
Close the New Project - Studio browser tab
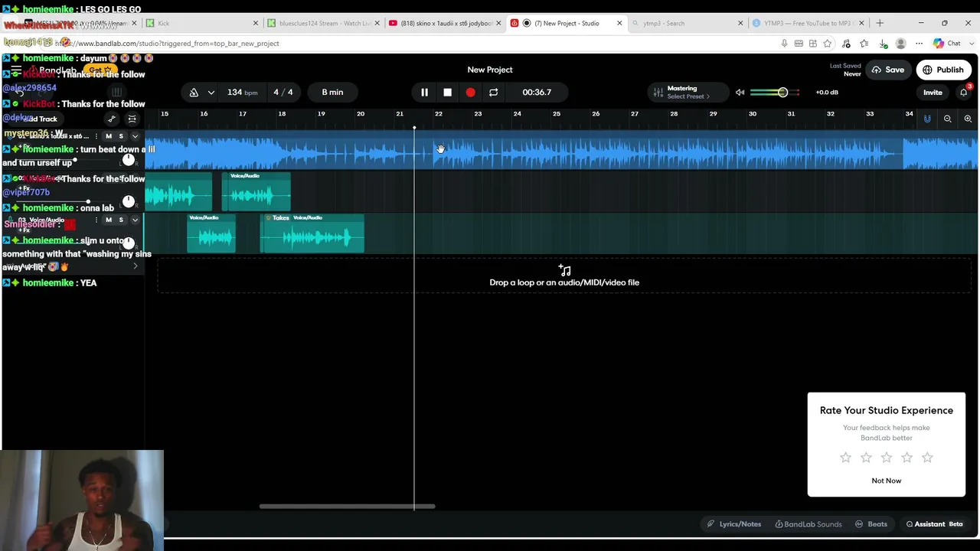(619, 23)
